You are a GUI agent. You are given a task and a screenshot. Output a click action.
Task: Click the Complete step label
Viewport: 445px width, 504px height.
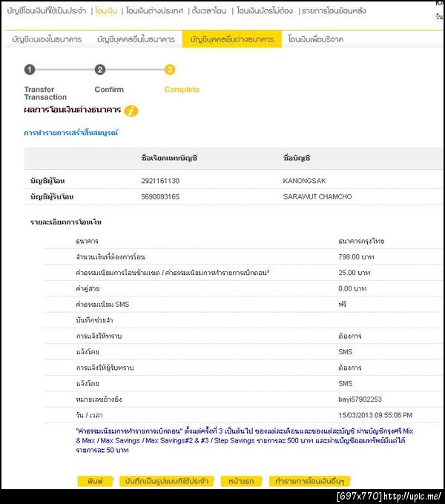(182, 90)
